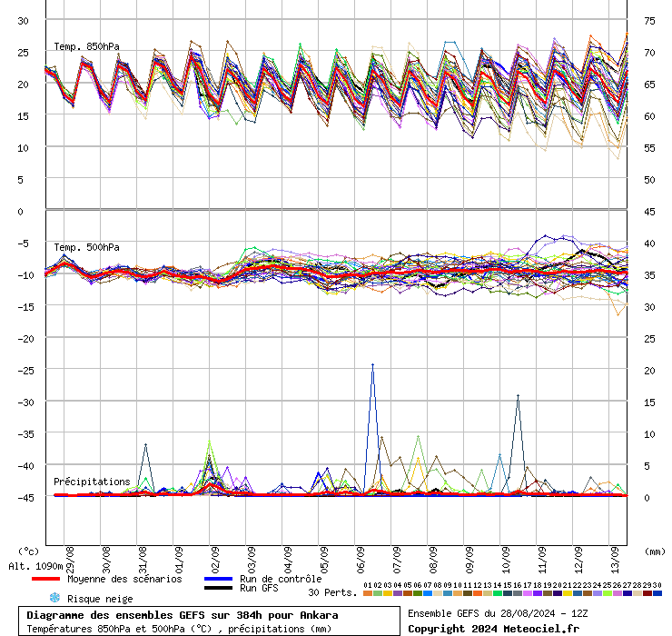Click the 30 Perts. legend label
Screen dimensions: 672x636
coord(332,592)
